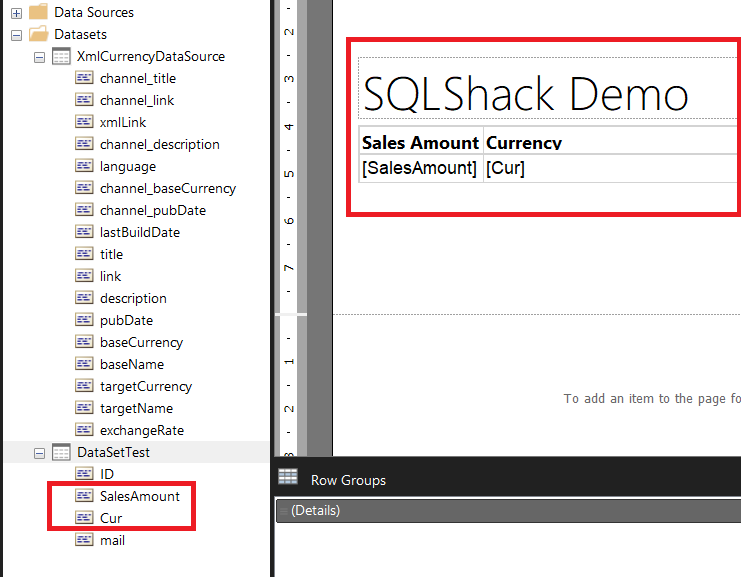Select the xmlLink field

coord(123,122)
